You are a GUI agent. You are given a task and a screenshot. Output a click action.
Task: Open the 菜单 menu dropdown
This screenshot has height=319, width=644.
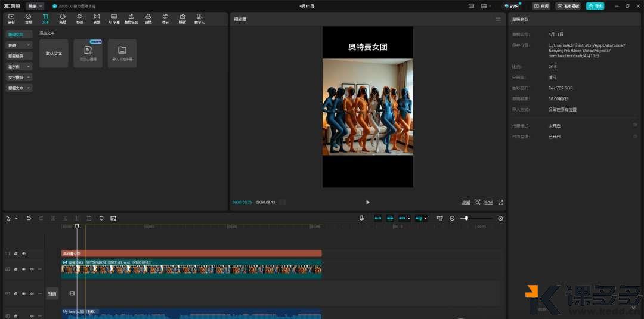pos(35,6)
